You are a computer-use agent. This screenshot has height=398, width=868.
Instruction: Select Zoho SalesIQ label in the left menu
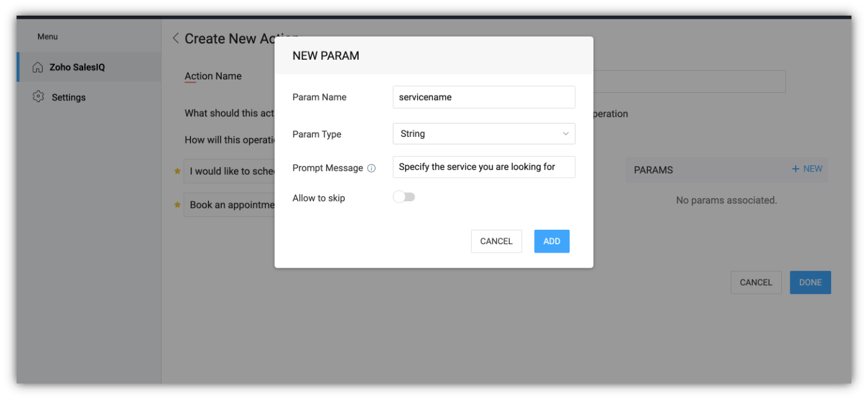pyautogui.click(x=77, y=67)
